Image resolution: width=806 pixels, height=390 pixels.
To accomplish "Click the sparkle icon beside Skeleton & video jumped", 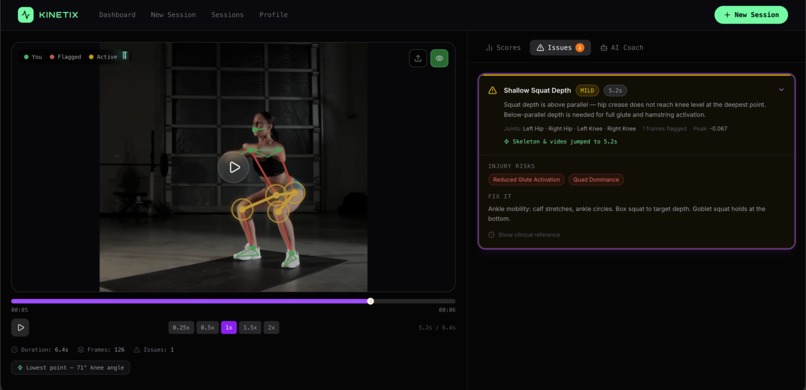I will coord(507,141).
